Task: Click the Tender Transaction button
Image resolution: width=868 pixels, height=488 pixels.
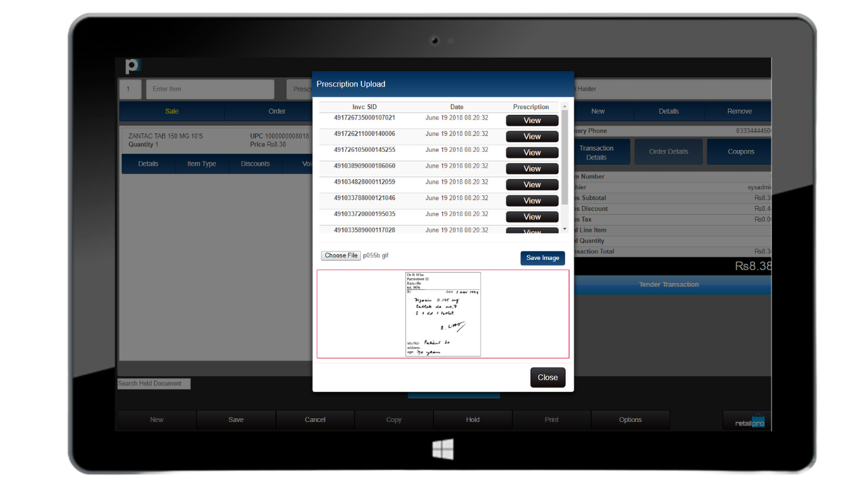Action: pos(669,285)
